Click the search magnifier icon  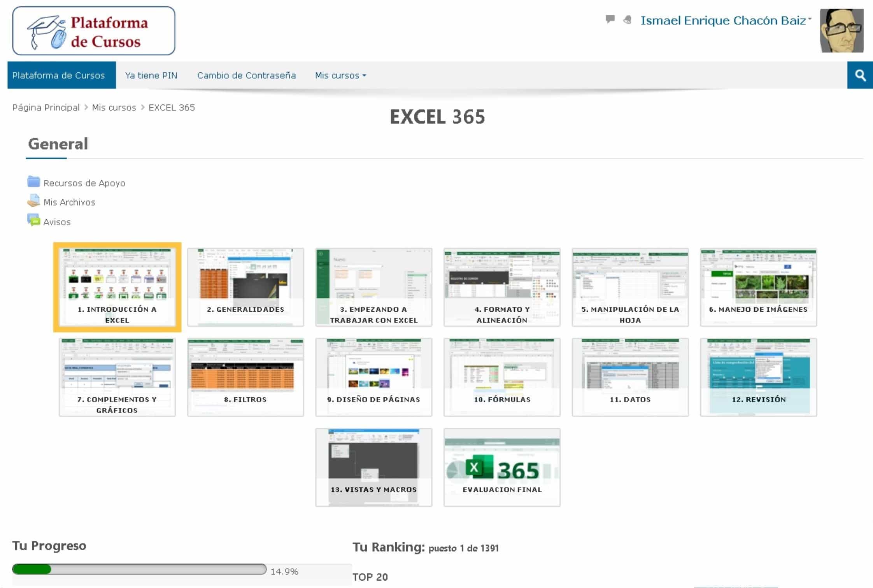(x=860, y=75)
